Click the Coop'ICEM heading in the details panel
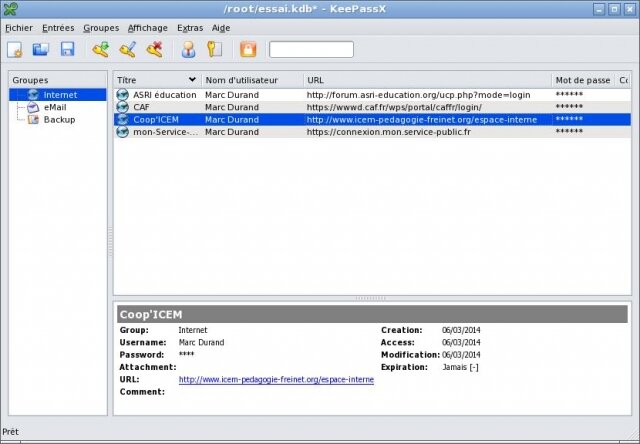 (x=151, y=315)
